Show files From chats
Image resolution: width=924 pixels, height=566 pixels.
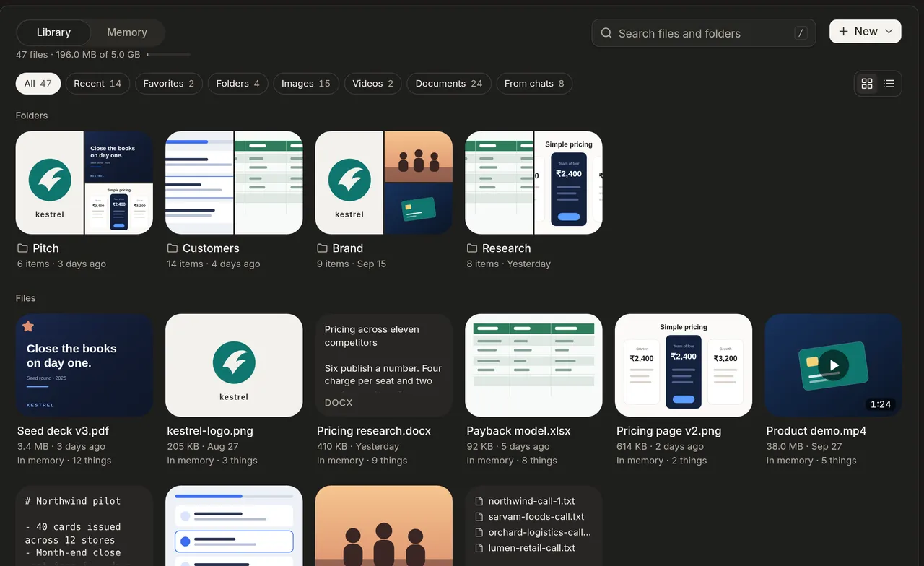pos(534,84)
